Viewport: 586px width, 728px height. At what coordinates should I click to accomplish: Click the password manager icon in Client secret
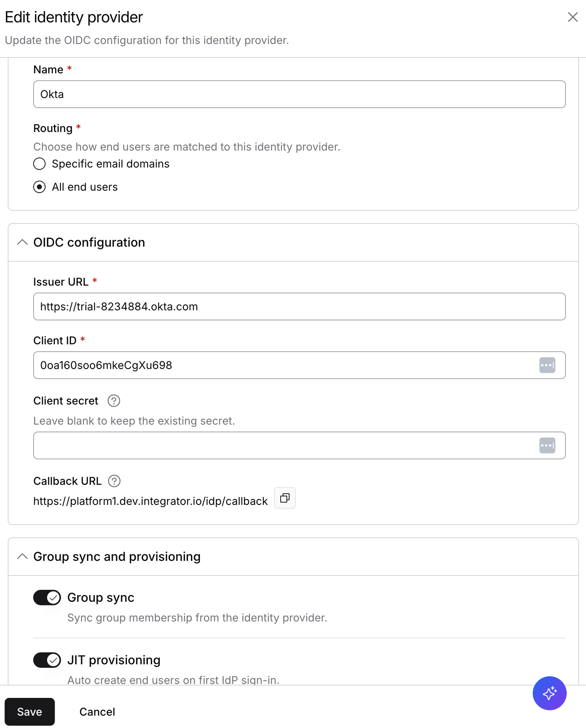(547, 445)
